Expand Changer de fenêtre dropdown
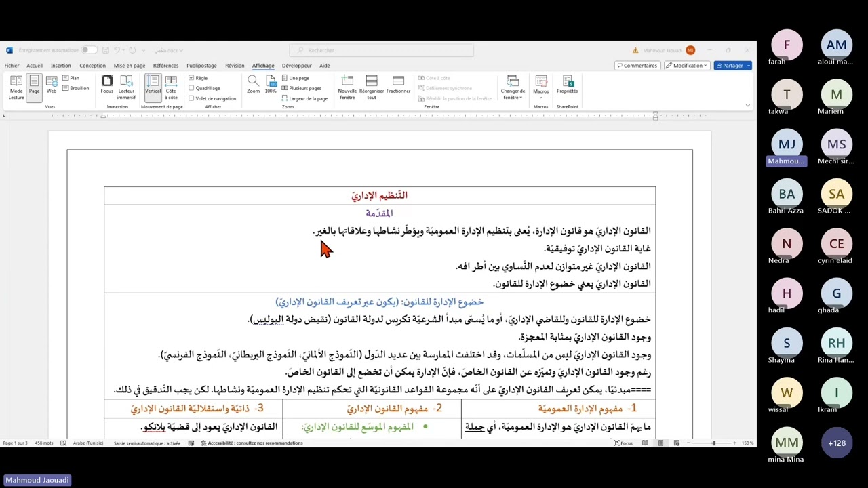The height and width of the screenshot is (488, 868). (513, 88)
